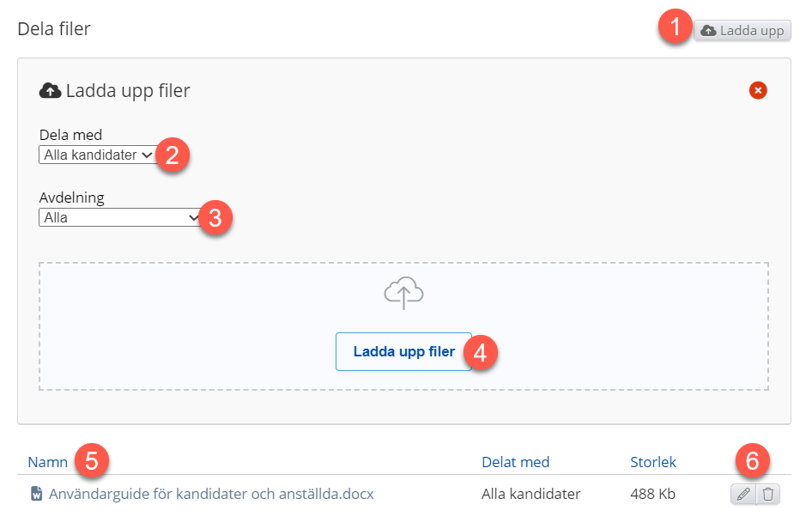Close the Ladda upp filer panel
This screenshot has width=812, height=529.
(758, 90)
